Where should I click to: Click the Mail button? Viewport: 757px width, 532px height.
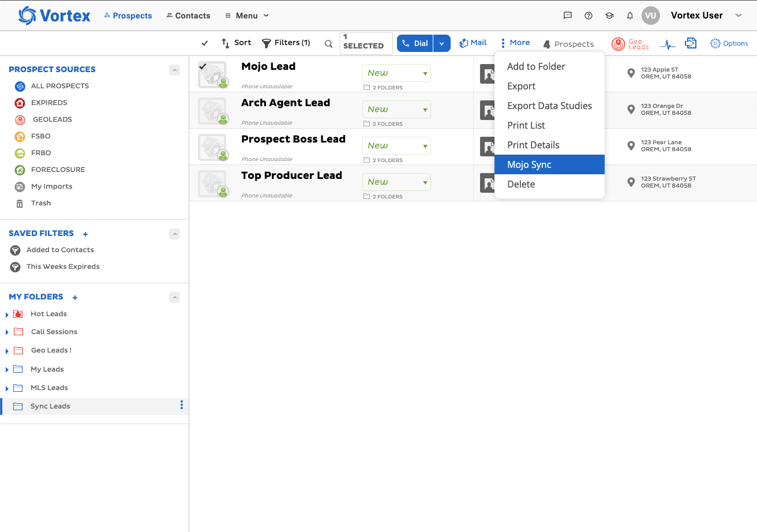473,43
